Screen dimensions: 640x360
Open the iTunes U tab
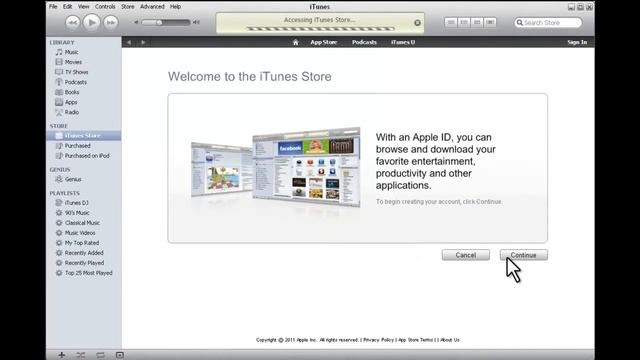403,42
